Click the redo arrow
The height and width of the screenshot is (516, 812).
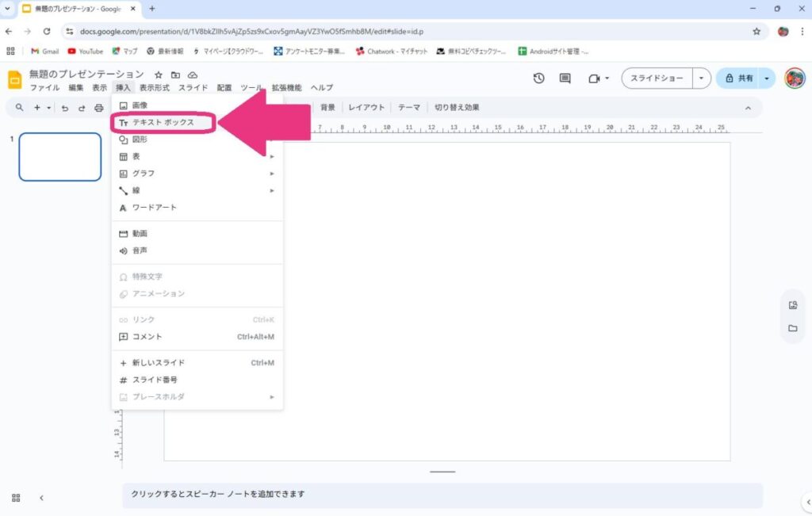82,108
